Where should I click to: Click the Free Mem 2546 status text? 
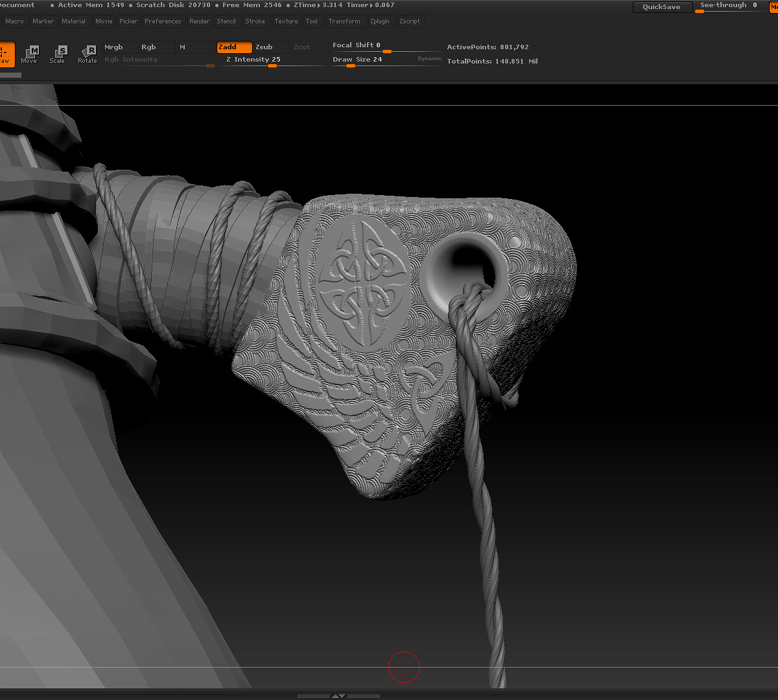252,5
